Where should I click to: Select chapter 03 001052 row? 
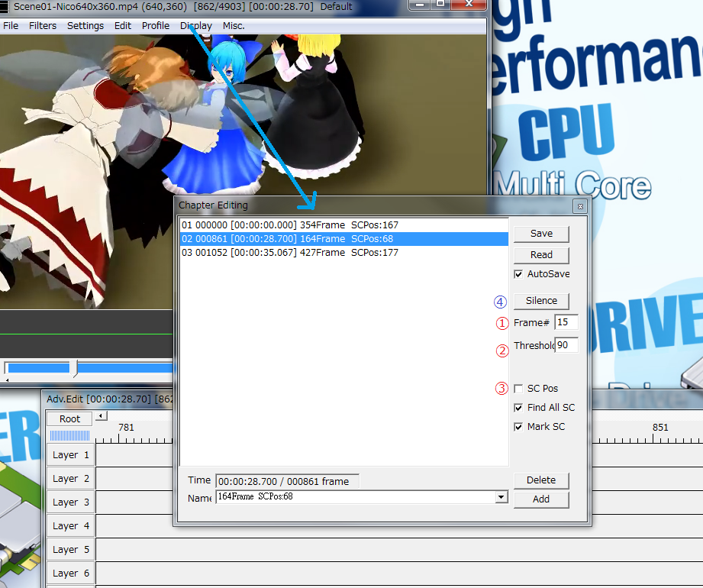click(x=344, y=253)
